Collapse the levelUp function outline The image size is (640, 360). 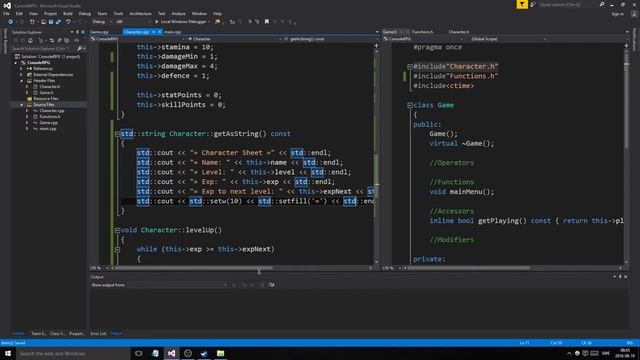coord(118,230)
